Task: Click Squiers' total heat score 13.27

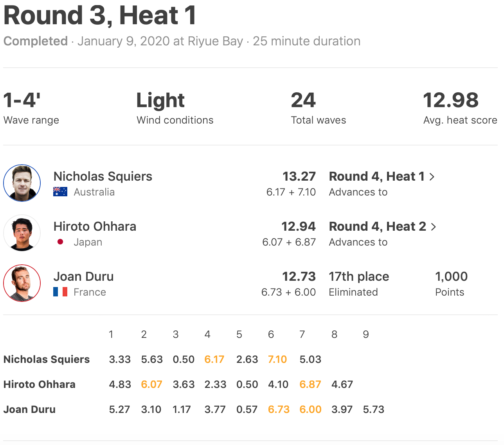Action: click(299, 176)
